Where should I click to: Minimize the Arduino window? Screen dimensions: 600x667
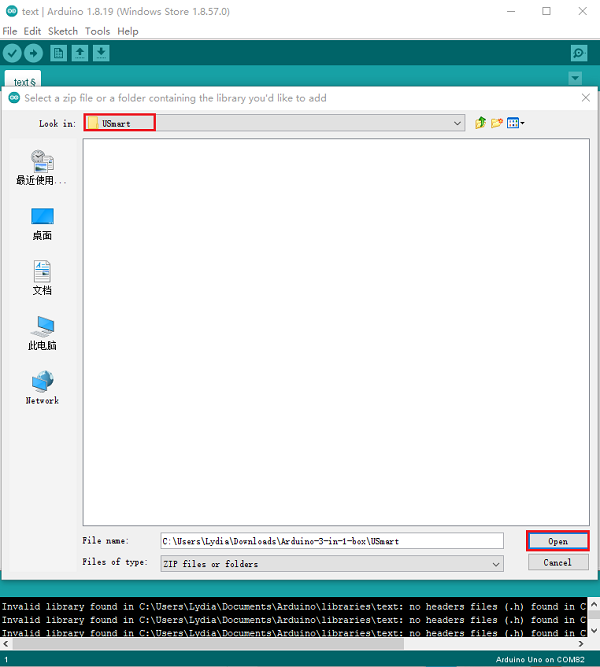tap(511, 11)
